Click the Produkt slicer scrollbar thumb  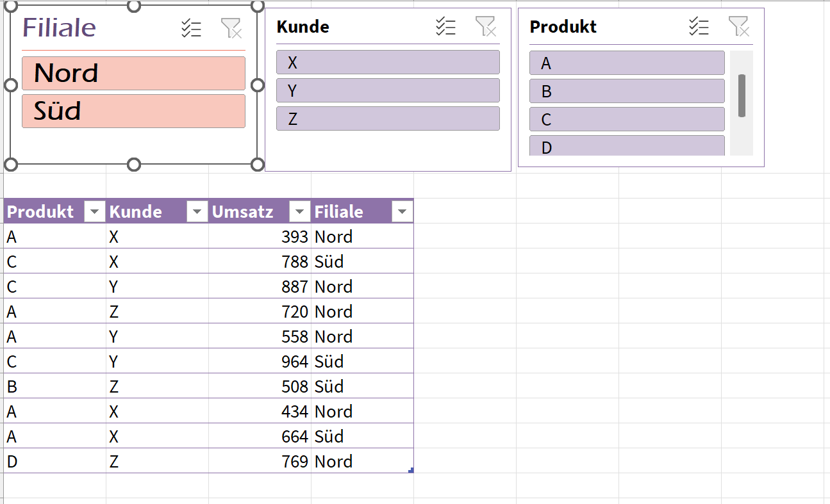742,95
